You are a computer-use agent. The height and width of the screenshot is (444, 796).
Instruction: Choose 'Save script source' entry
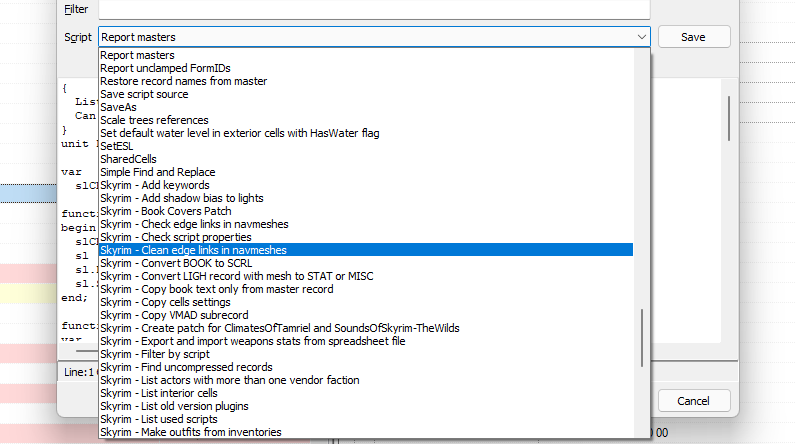point(366,94)
